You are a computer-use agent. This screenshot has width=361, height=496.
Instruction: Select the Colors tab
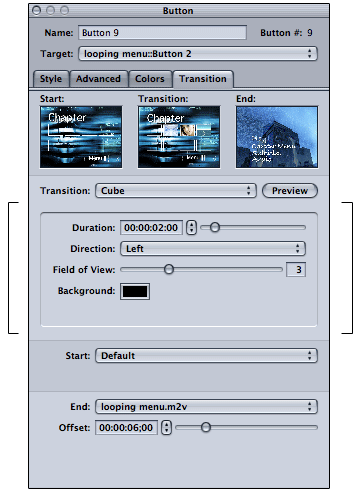pos(150,79)
